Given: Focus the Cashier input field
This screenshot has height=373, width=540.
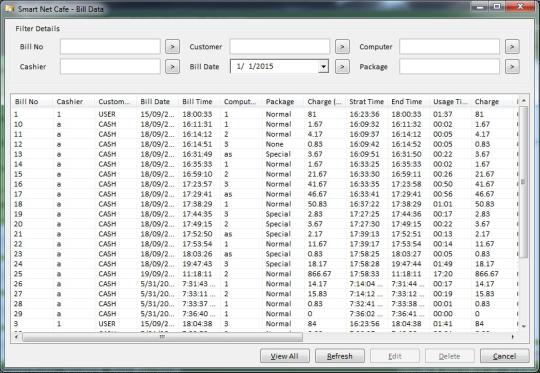Looking at the screenshot, I should 110,66.
